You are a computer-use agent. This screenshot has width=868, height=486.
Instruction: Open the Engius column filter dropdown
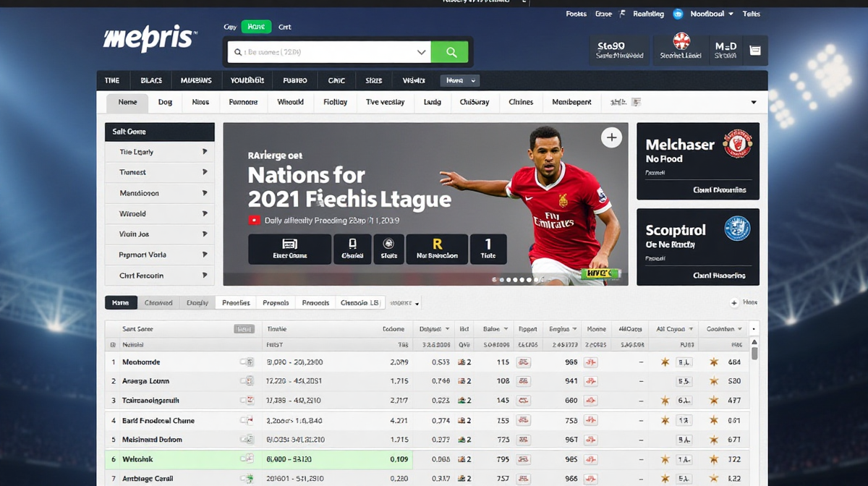tap(574, 329)
